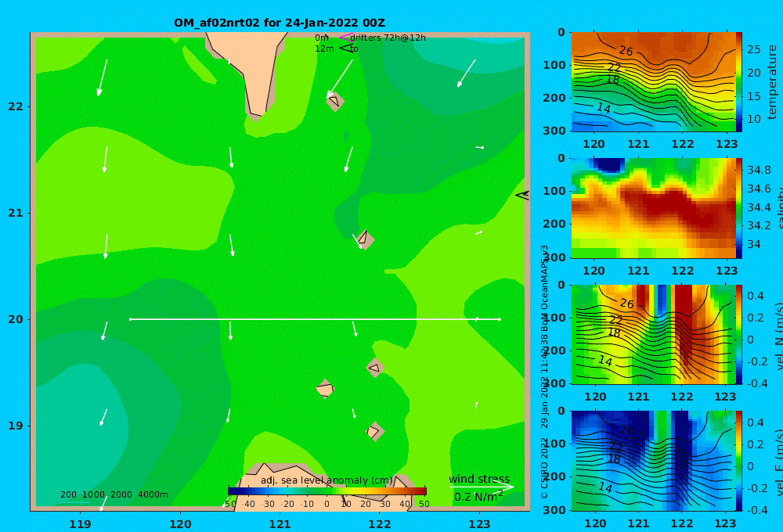Viewport: 783px width, 532px height.
Task: Click the longitude 120 label on main map
Action: (x=180, y=524)
